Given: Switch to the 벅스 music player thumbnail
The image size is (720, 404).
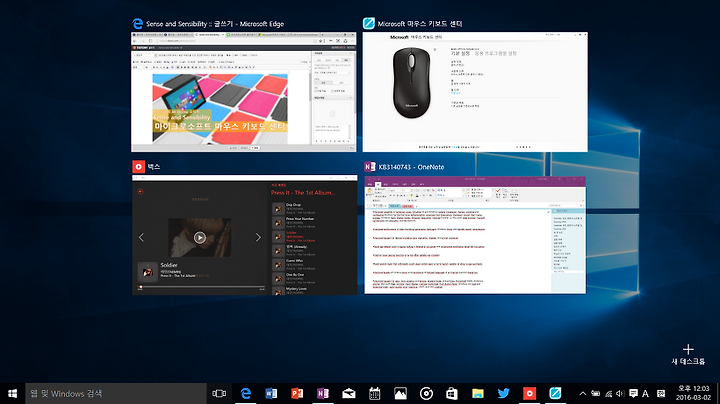Looking at the screenshot, I should coord(244,235).
